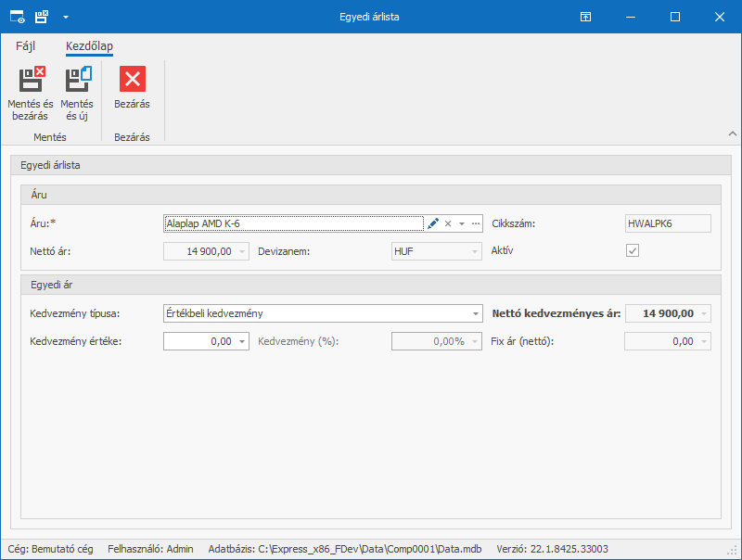Click the Egyedi ár section header
This screenshot has height=560, width=742.
tap(370, 285)
